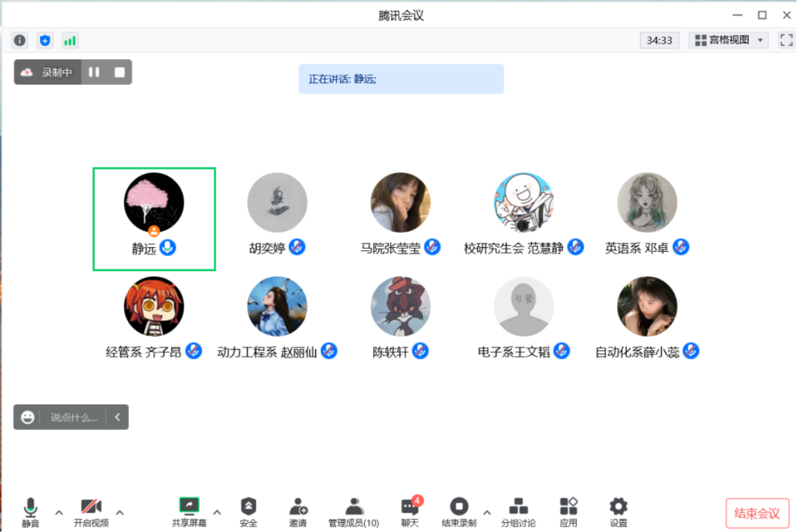Select 英语系 邓卓's sketch avatar
This screenshot has width=797, height=532.
(x=647, y=203)
